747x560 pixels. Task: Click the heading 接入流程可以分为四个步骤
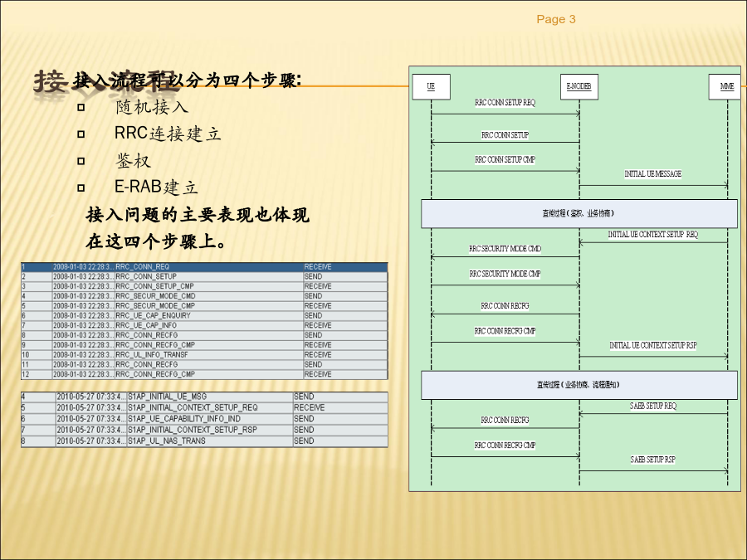(x=188, y=80)
